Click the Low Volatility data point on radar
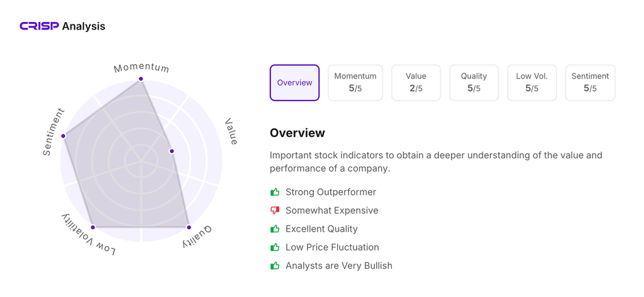Screen dimensions: 644x297 (93, 227)
